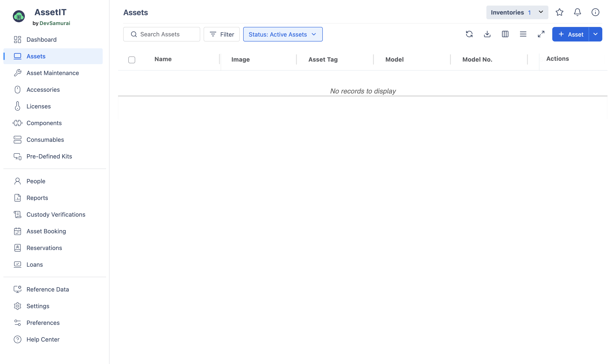Screen dimensions: 616x364
Task: Open the column chooser icon
Action: [x=505, y=34]
